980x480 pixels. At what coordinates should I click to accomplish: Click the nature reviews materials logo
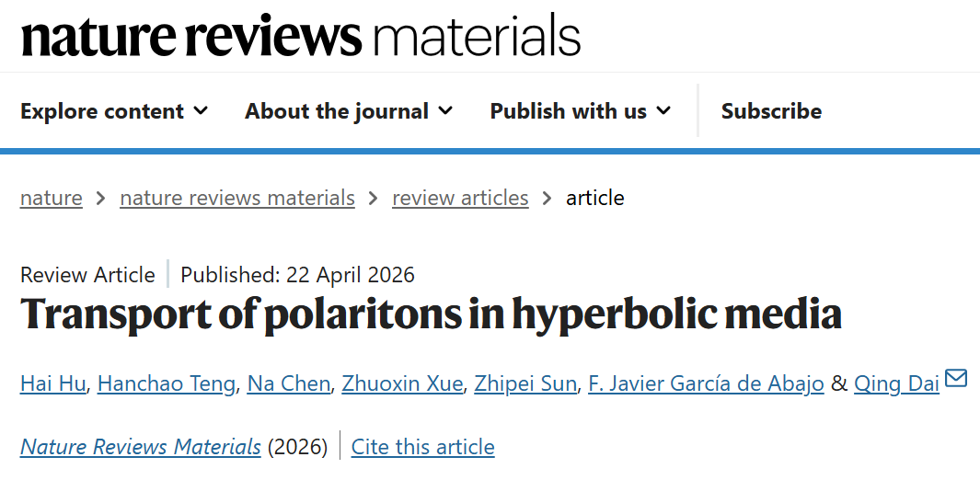[x=300, y=37]
